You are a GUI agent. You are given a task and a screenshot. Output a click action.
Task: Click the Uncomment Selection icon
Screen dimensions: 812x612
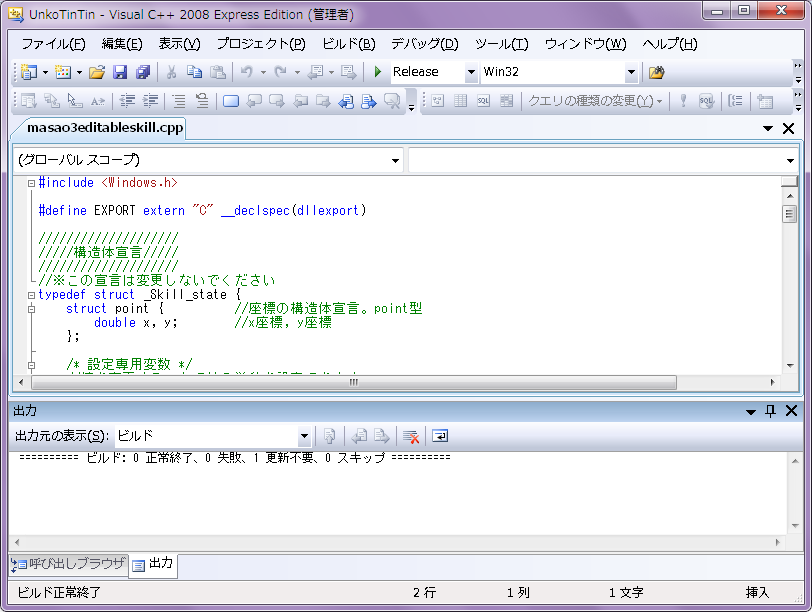[x=202, y=101]
